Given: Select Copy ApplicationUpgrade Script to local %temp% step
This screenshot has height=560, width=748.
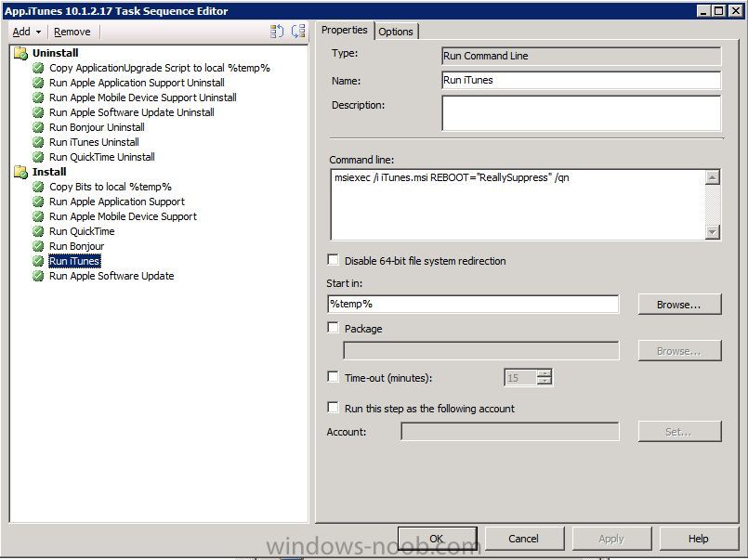Looking at the screenshot, I should click(x=159, y=68).
